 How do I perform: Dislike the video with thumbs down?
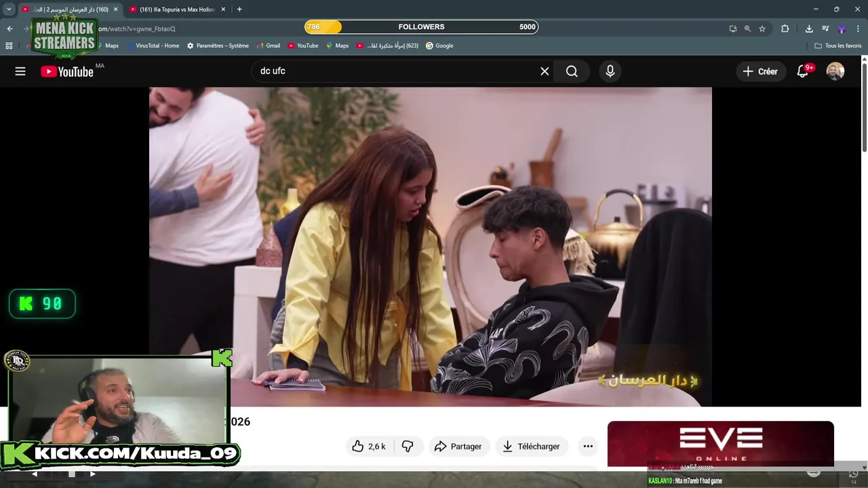click(x=408, y=446)
